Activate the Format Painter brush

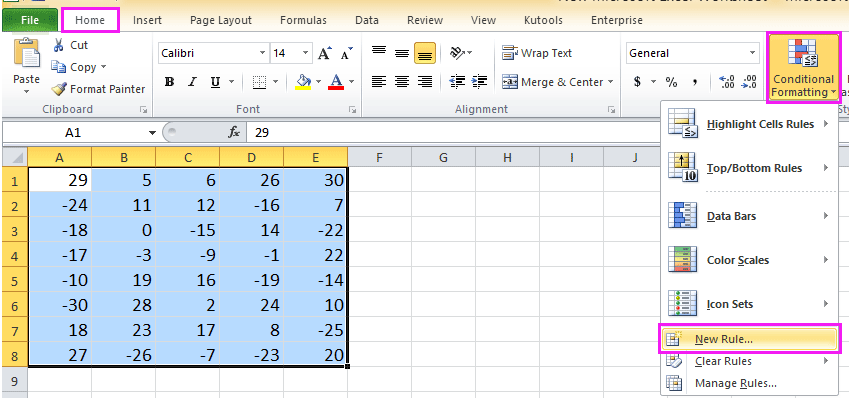[x=98, y=89]
